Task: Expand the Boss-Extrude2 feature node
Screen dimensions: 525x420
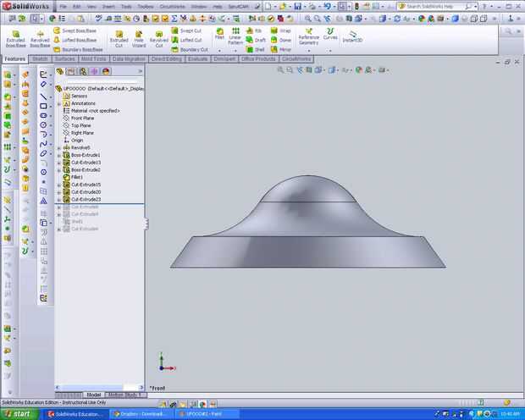Action: (x=59, y=170)
